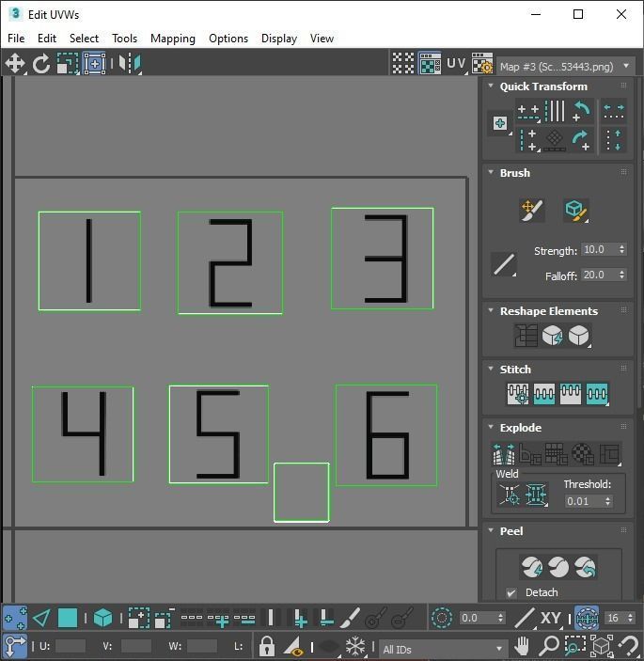Click the Break icon in Explode
644x661 pixels.
(x=504, y=454)
